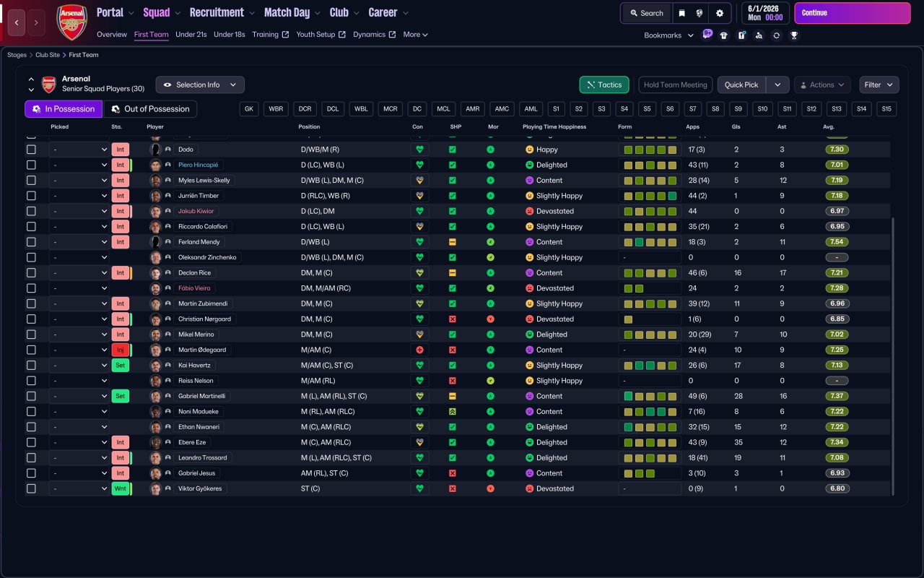This screenshot has width=924, height=578.
Task: Open the Picked dropdown for Jurriën Timber
Action: (79, 196)
